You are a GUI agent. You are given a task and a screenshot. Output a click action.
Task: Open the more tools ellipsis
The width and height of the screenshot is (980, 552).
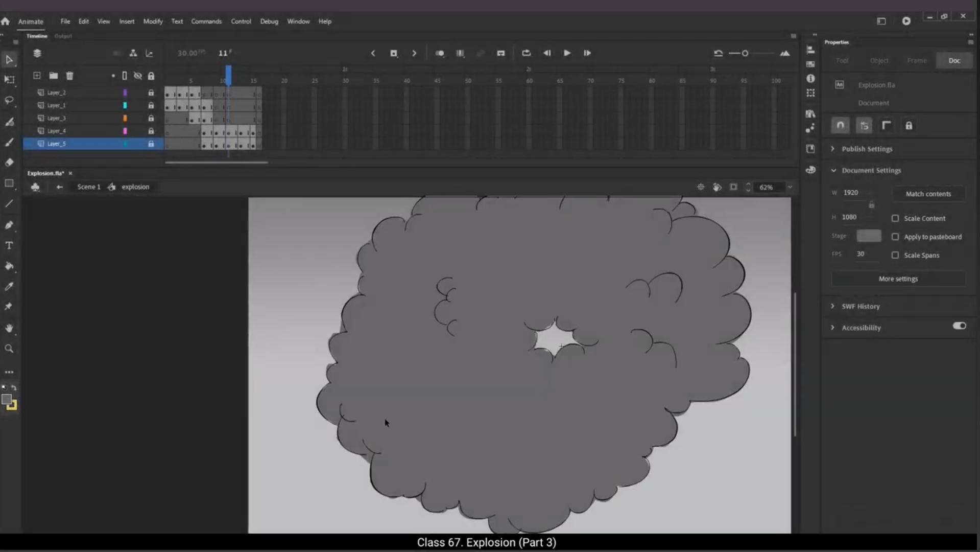click(9, 372)
